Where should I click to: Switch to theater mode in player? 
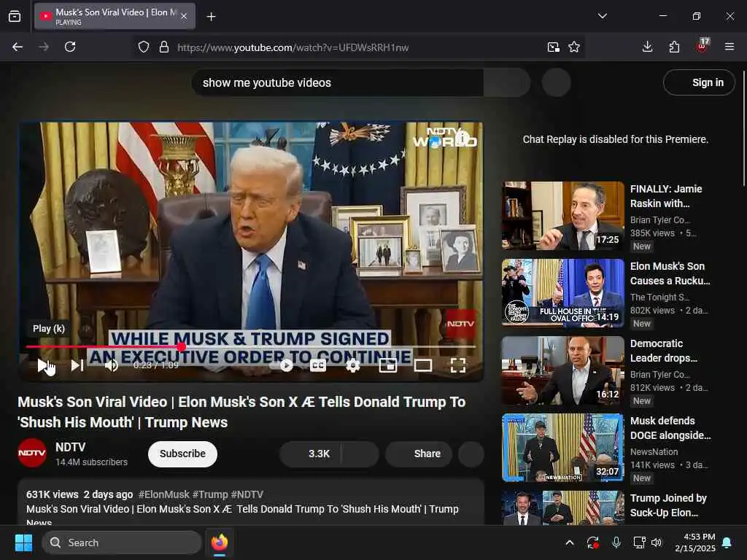click(423, 365)
